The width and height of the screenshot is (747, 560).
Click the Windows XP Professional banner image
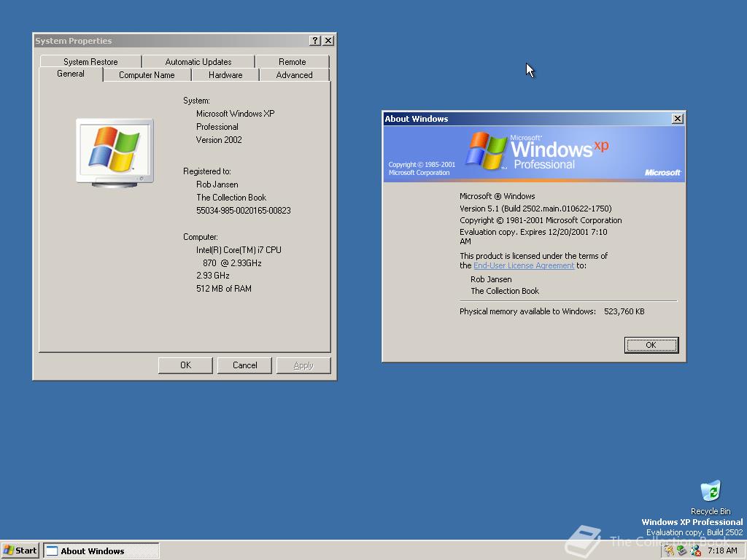pyautogui.click(x=534, y=154)
